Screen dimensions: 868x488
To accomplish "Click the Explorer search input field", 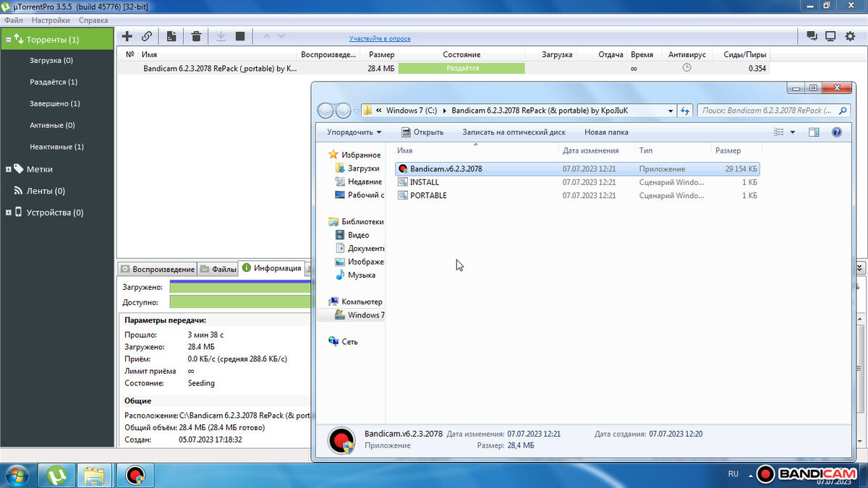I will point(774,111).
